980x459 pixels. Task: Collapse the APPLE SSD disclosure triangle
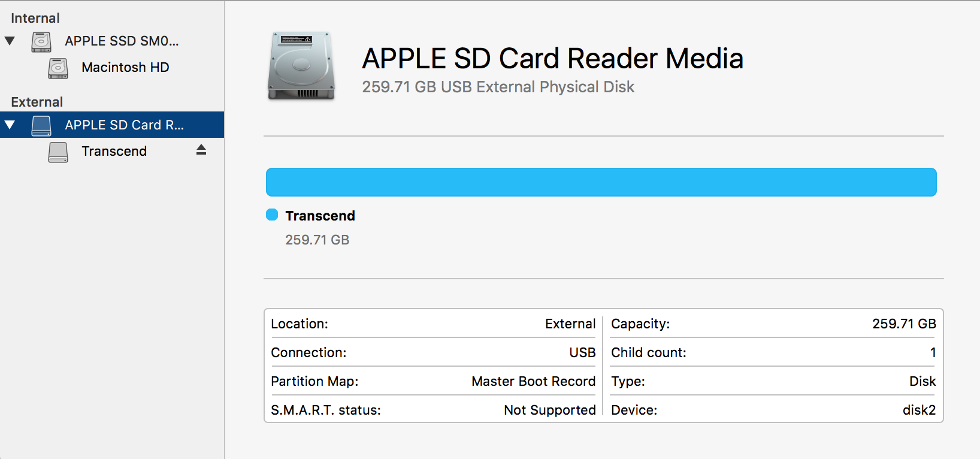(10, 41)
